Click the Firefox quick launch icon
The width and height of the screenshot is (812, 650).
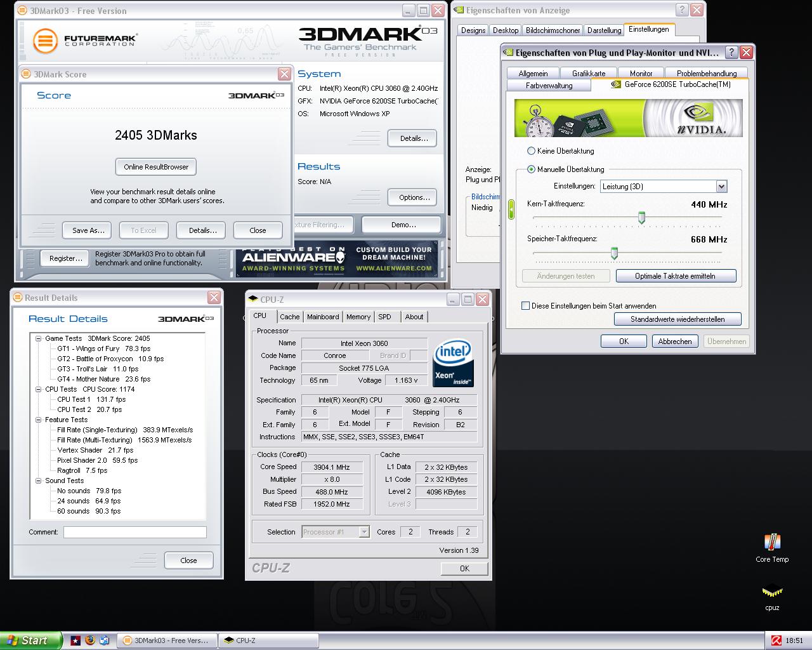[90, 640]
